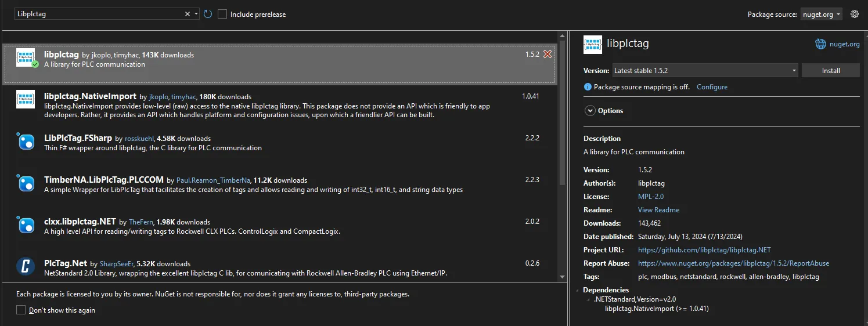Open NuGet settings gear icon
Image resolution: width=868 pixels, height=326 pixels.
pos(854,14)
